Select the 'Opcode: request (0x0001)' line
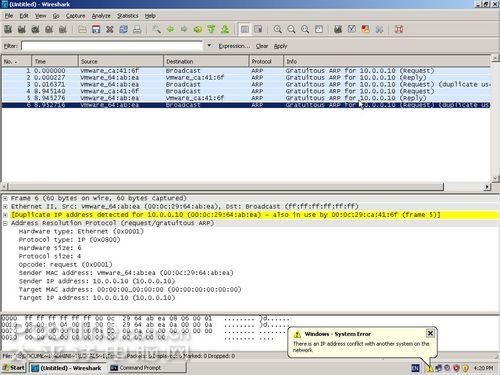 pyautogui.click(x=65, y=265)
